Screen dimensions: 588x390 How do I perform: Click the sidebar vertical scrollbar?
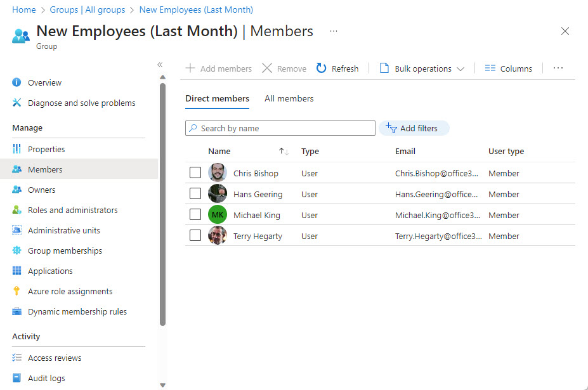(x=162, y=203)
